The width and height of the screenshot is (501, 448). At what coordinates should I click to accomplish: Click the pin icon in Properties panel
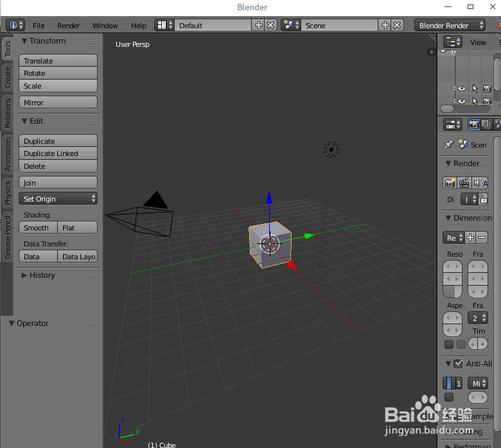coord(449,144)
